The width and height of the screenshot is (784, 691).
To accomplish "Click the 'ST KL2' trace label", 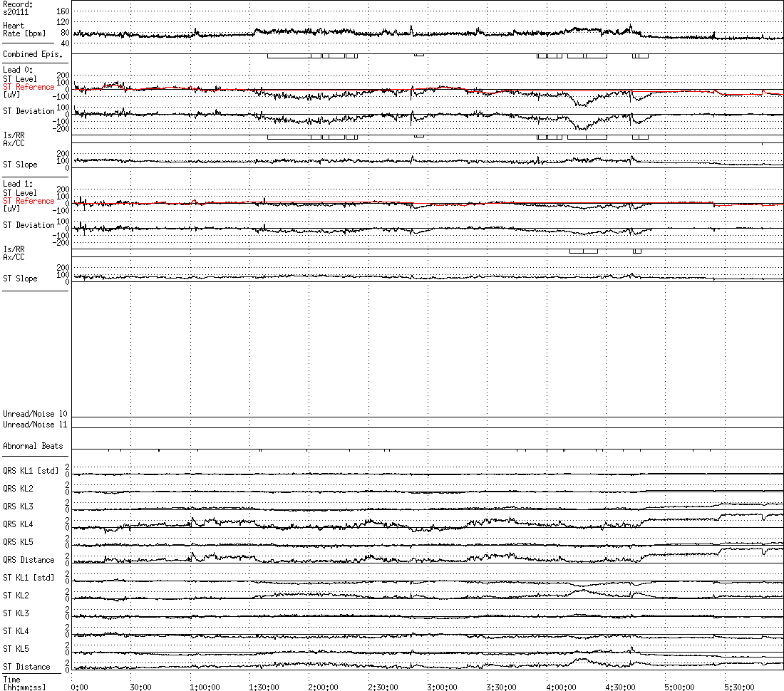I will click(16, 596).
